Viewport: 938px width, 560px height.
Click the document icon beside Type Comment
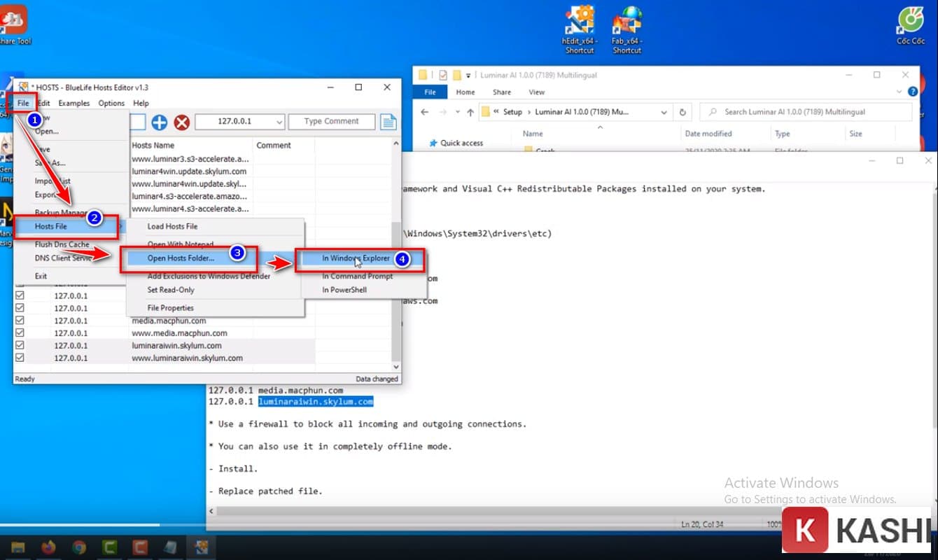[x=388, y=122]
